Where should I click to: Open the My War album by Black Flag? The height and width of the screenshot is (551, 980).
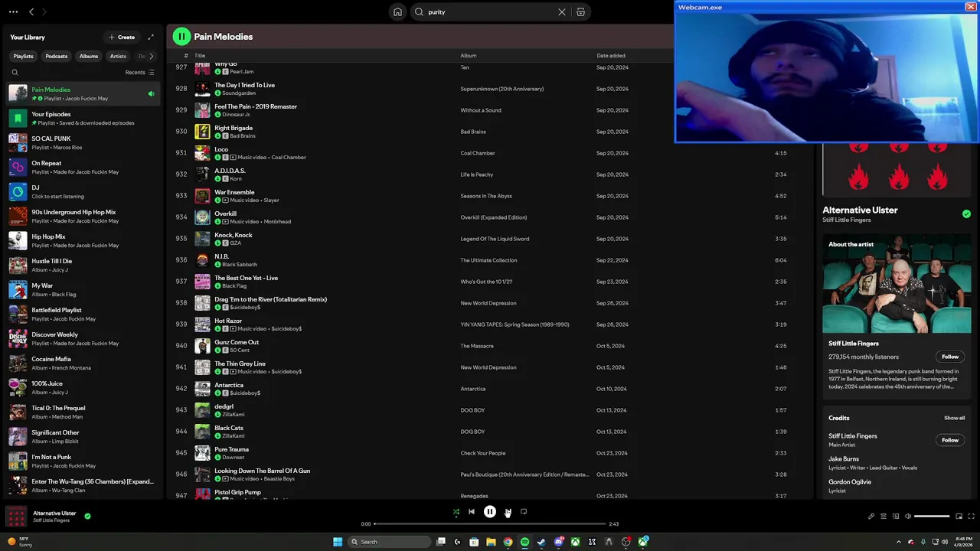coord(84,289)
